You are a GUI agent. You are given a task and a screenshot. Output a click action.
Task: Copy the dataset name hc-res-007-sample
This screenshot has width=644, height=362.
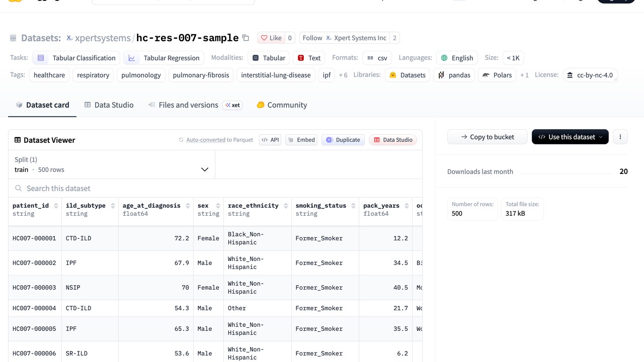[x=246, y=38]
